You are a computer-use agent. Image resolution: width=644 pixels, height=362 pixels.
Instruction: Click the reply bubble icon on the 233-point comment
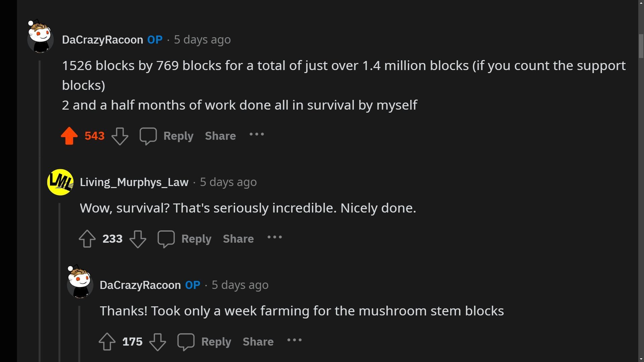[x=166, y=239]
